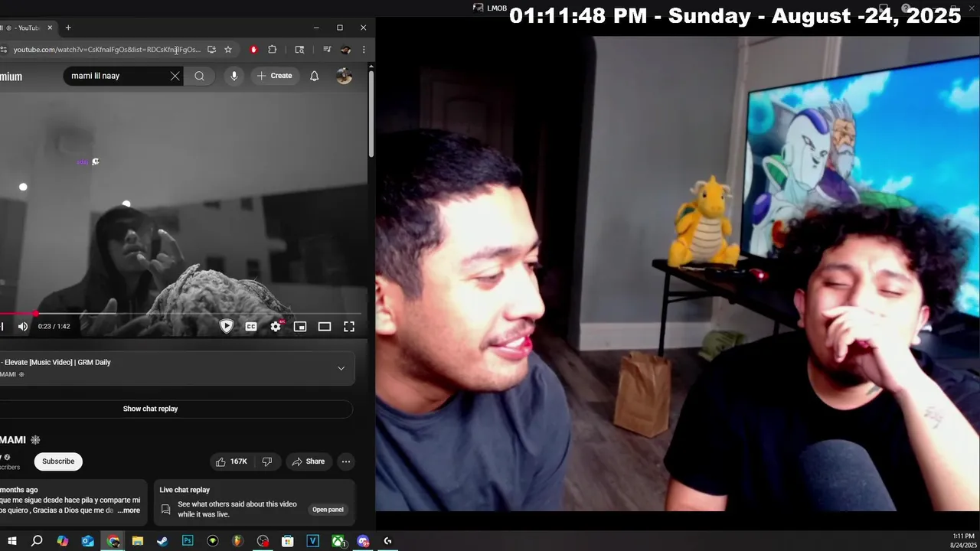Image resolution: width=980 pixels, height=551 pixels.
Task: Like the video showing 167K
Action: [232, 461]
